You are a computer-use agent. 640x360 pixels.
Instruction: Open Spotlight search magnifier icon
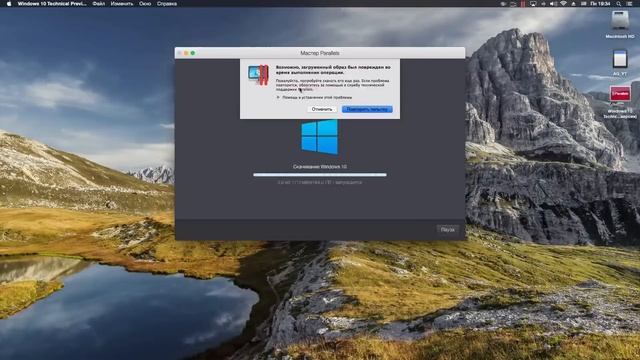click(619, 4)
